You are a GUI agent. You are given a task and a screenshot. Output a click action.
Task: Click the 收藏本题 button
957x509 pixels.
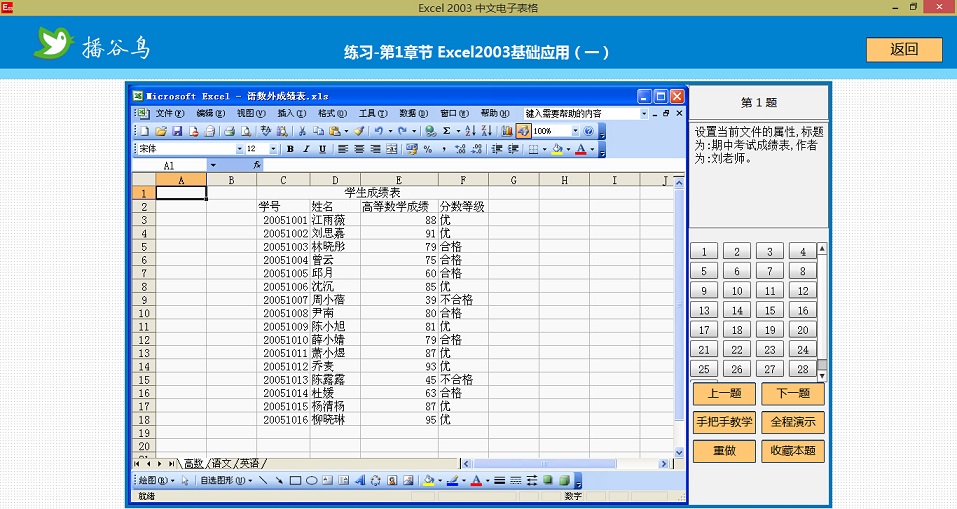tap(793, 451)
